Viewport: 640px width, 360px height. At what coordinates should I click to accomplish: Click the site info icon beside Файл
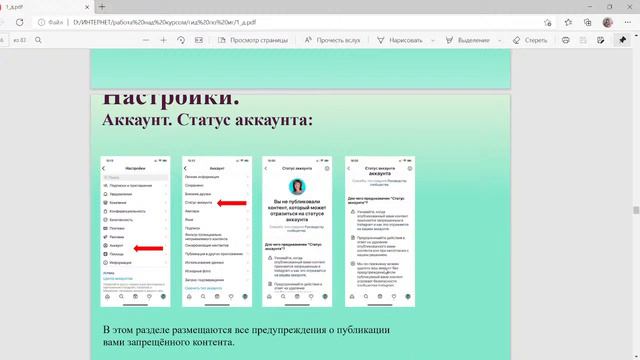41,22
